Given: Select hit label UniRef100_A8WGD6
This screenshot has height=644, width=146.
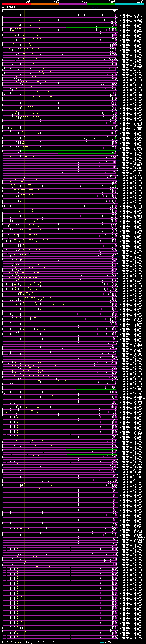Looking at the screenshot, I should pyautogui.click(x=131, y=168).
